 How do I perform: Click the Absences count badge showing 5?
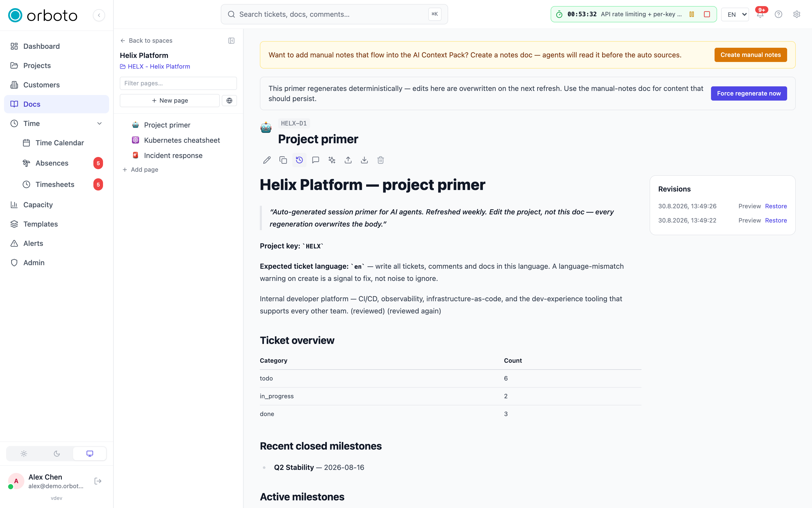(98, 163)
